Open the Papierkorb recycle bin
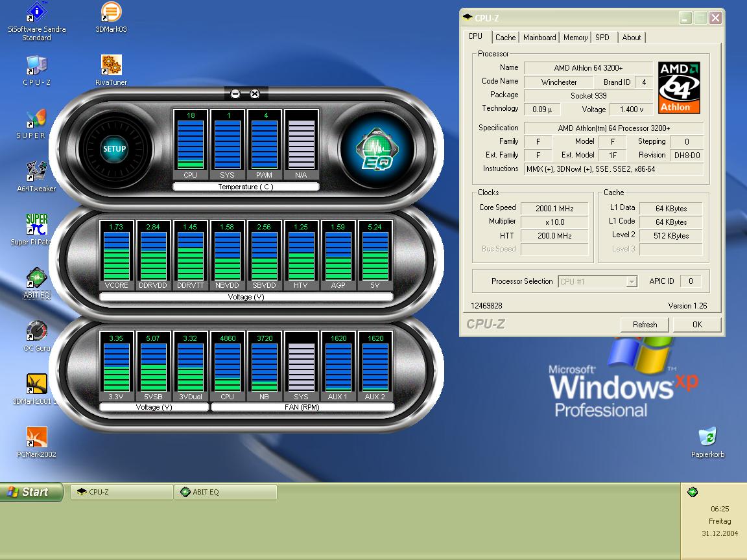 click(707, 437)
